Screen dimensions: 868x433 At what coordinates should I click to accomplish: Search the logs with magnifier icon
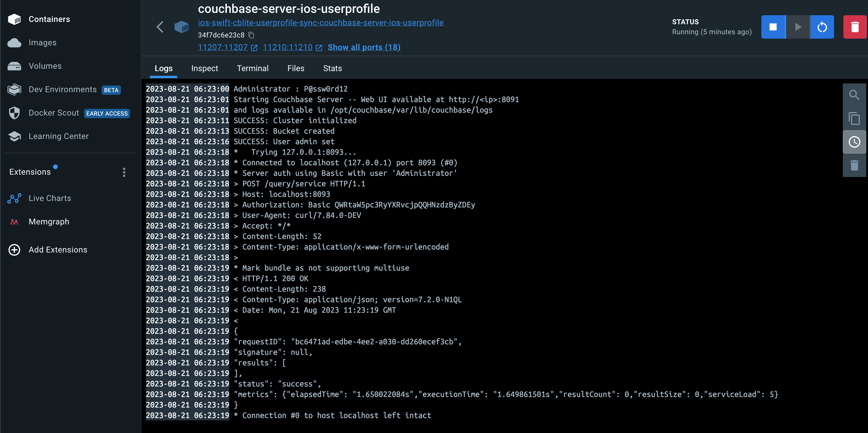(x=854, y=95)
